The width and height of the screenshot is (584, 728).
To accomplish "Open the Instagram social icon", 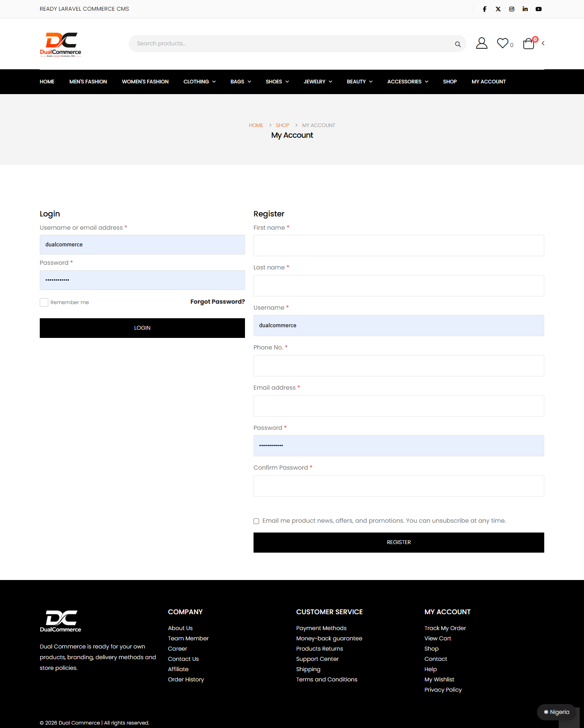I will [512, 9].
